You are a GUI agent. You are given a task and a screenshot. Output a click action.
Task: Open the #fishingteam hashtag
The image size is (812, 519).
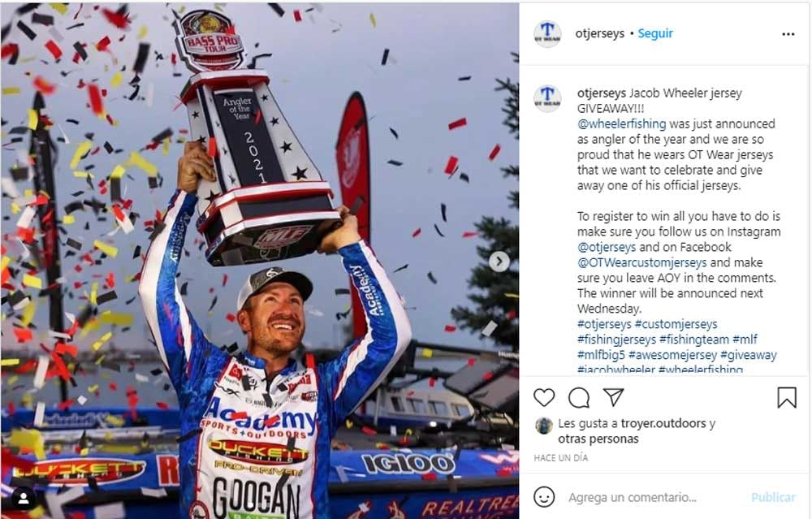[694, 340]
